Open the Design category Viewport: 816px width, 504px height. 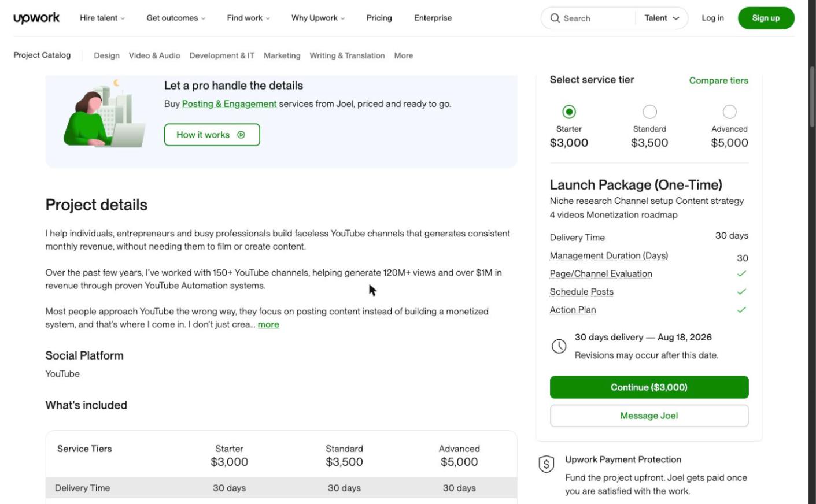107,55
